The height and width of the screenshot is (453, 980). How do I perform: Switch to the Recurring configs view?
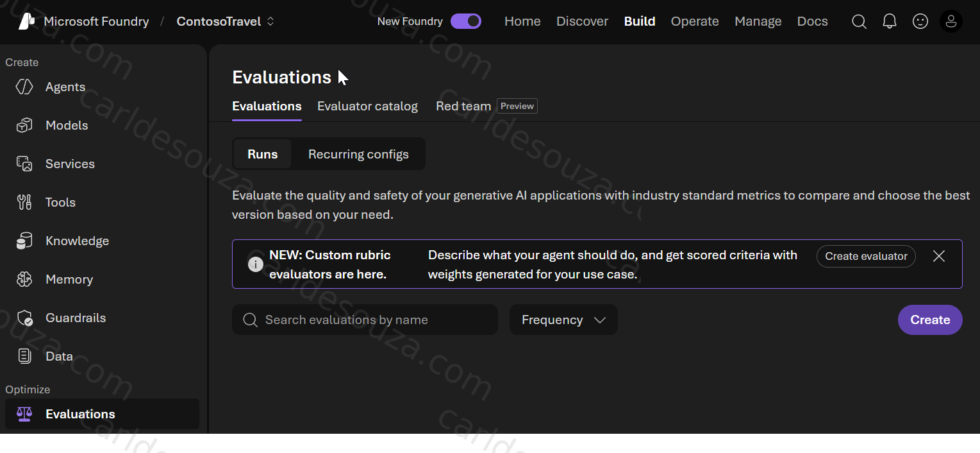click(358, 154)
